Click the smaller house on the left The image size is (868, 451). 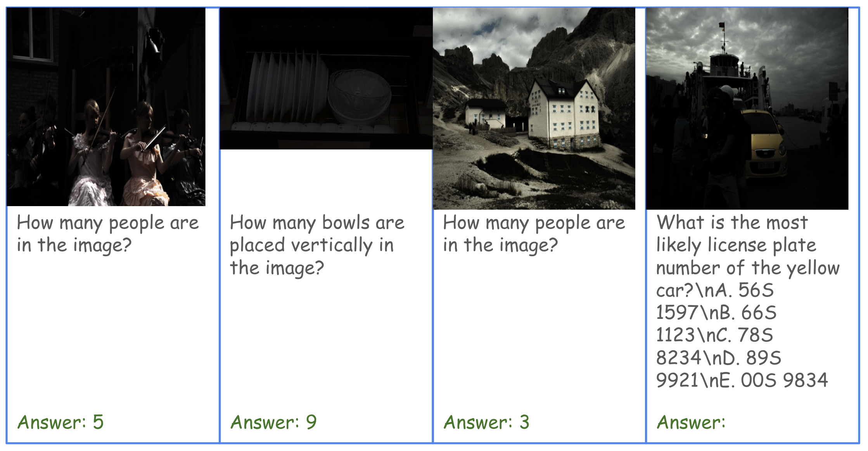pyautogui.click(x=486, y=114)
